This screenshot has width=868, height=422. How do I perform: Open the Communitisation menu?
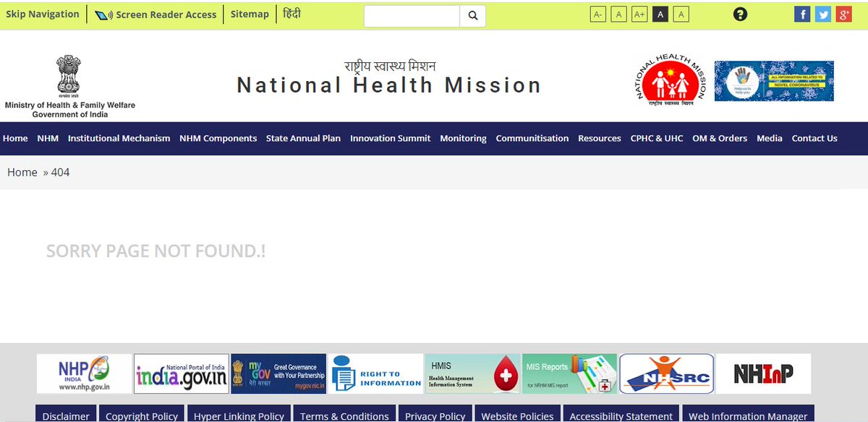click(532, 138)
